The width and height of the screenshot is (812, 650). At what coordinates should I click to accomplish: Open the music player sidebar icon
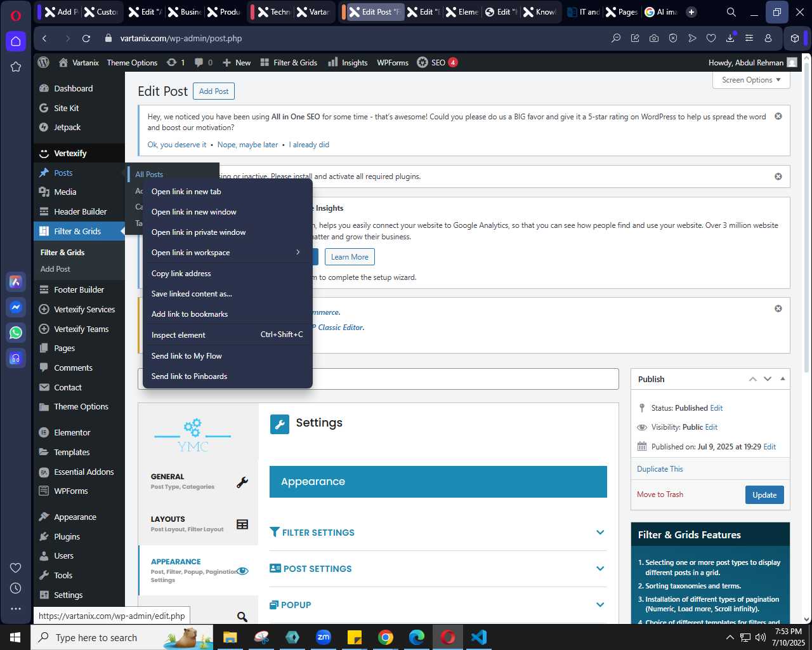[16, 358]
